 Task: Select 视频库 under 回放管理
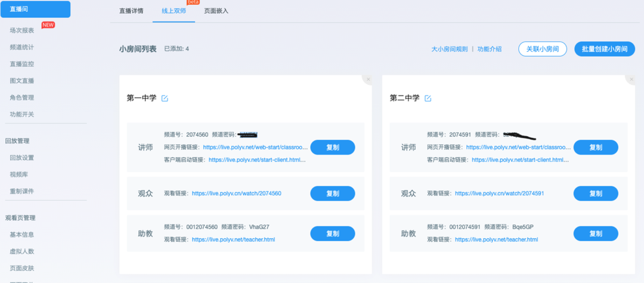pos(18,174)
